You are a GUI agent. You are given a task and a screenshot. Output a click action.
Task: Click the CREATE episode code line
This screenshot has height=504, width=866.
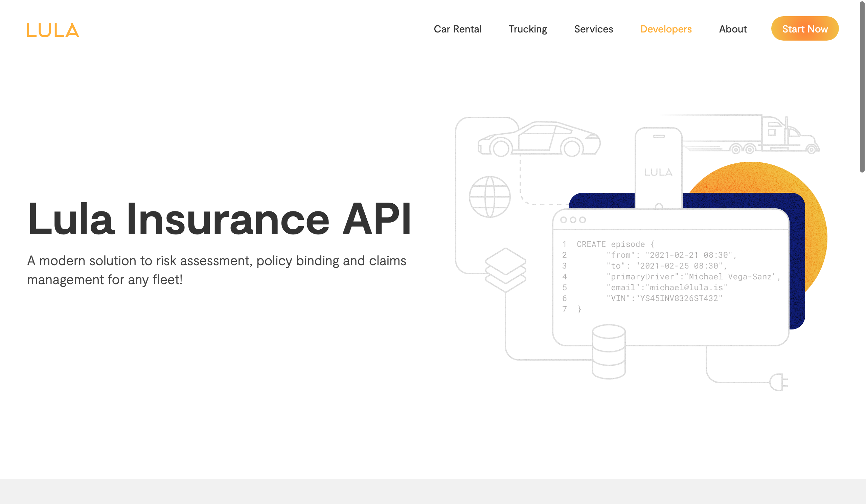click(x=615, y=244)
